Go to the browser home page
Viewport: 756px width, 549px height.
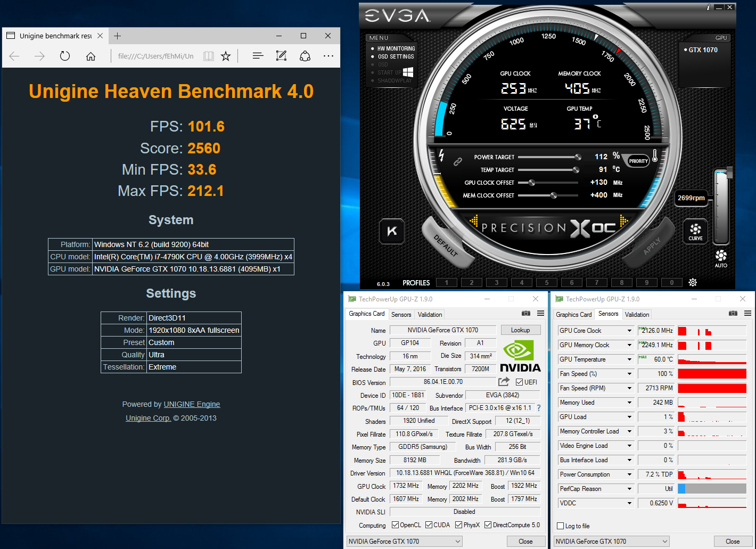[91, 56]
